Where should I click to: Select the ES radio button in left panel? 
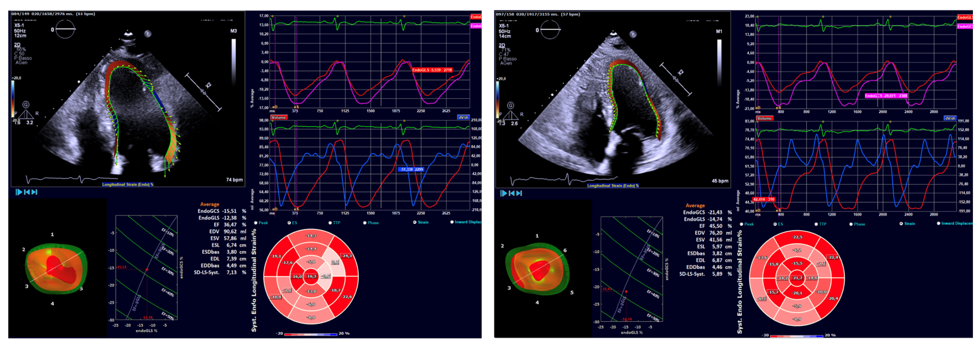click(289, 223)
